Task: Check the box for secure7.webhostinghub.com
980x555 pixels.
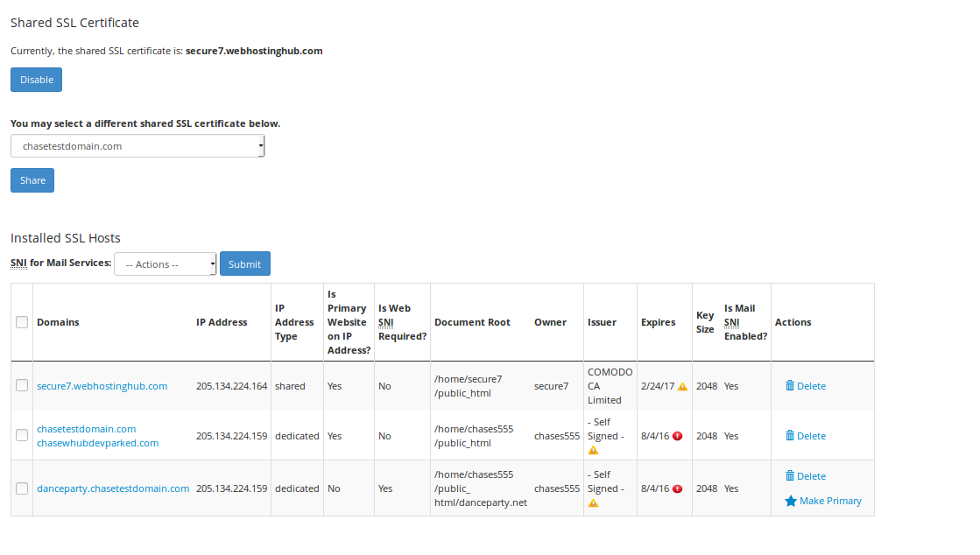Action: click(22, 386)
